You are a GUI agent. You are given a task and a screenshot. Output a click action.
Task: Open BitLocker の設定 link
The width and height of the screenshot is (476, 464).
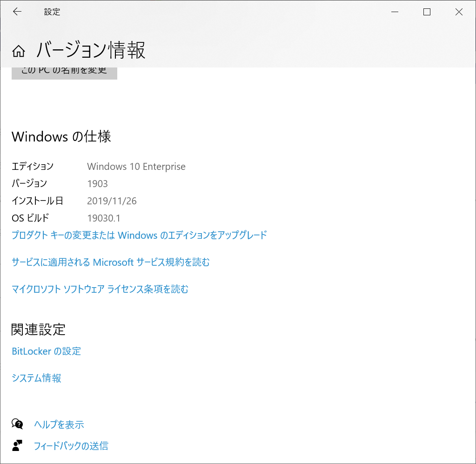coord(47,351)
